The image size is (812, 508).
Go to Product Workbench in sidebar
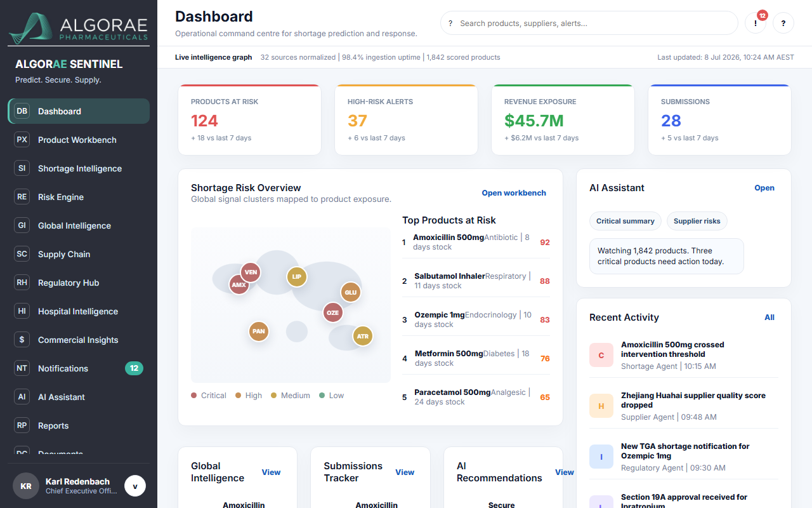tap(79, 140)
